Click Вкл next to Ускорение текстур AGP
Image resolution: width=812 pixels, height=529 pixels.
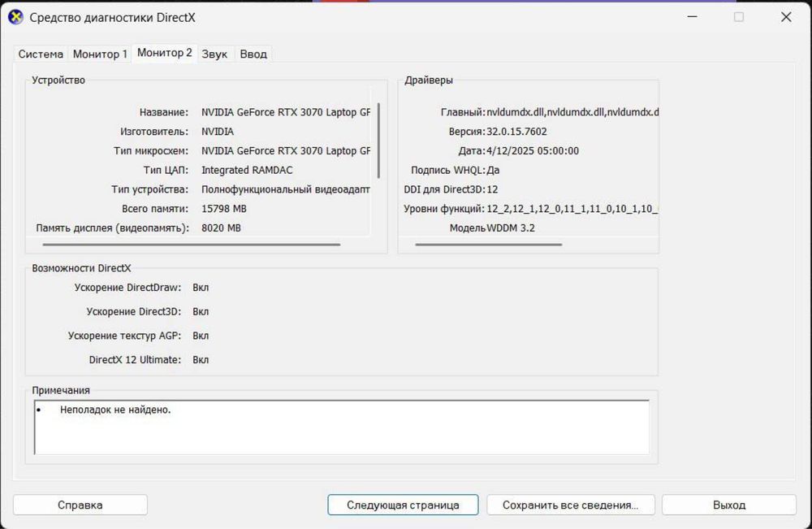point(201,336)
